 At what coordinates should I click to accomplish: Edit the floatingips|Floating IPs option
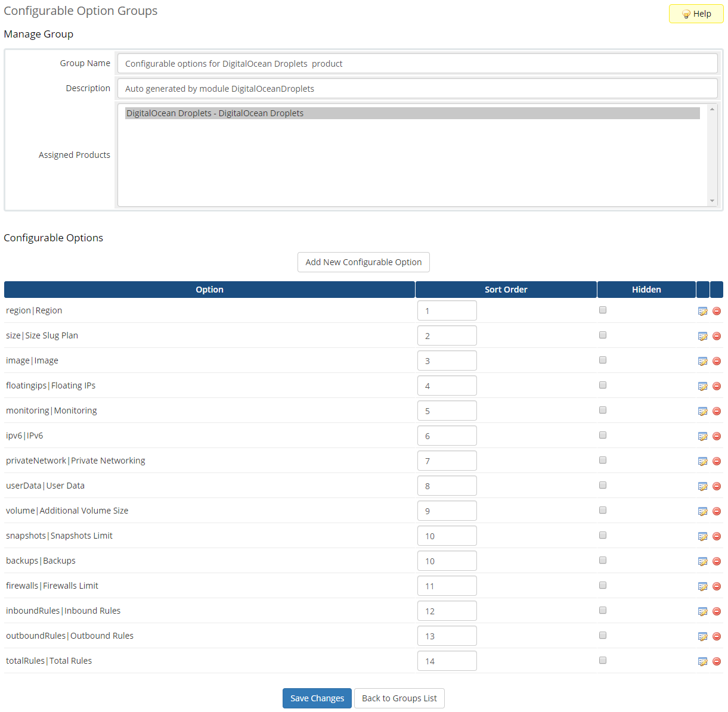[702, 386]
